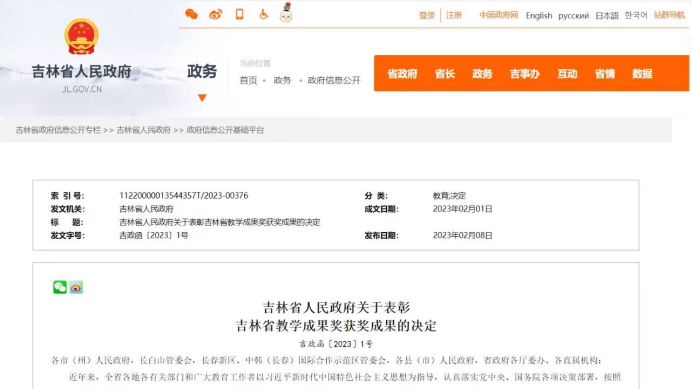Open the WeChat icon in top bar
Image resolution: width=692 pixels, height=390 pixels.
(191, 14)
